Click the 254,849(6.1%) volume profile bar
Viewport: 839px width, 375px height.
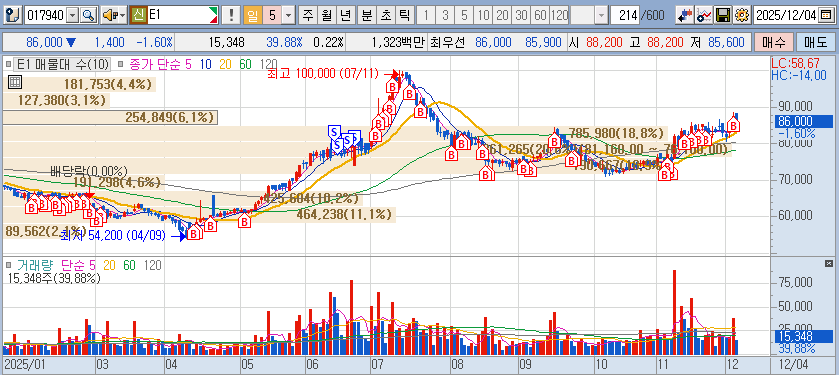click(110, 118)
